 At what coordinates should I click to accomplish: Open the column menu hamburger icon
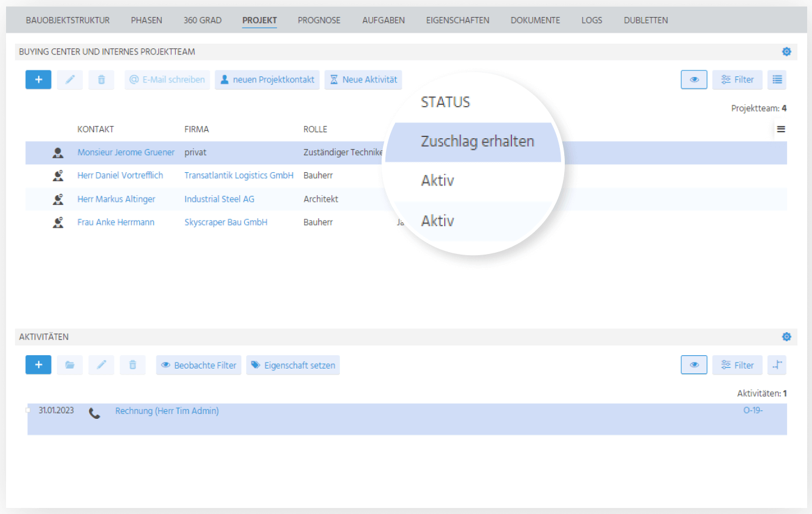click(x=781, y=129)
